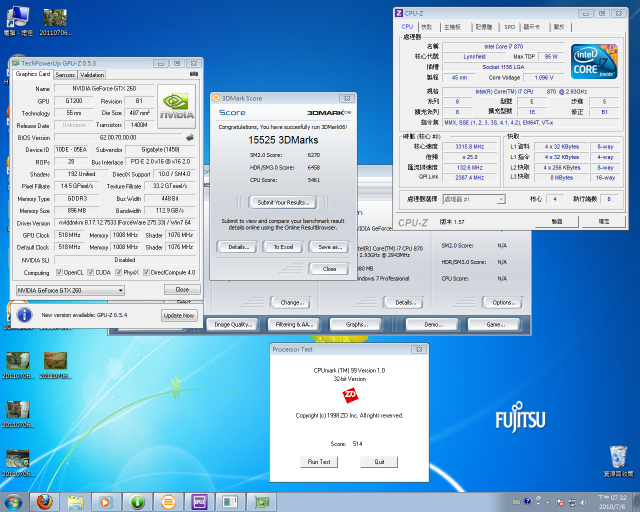640x512 pixels.
Task: Click the green info taskbar icon
Action: click(138, 502)
